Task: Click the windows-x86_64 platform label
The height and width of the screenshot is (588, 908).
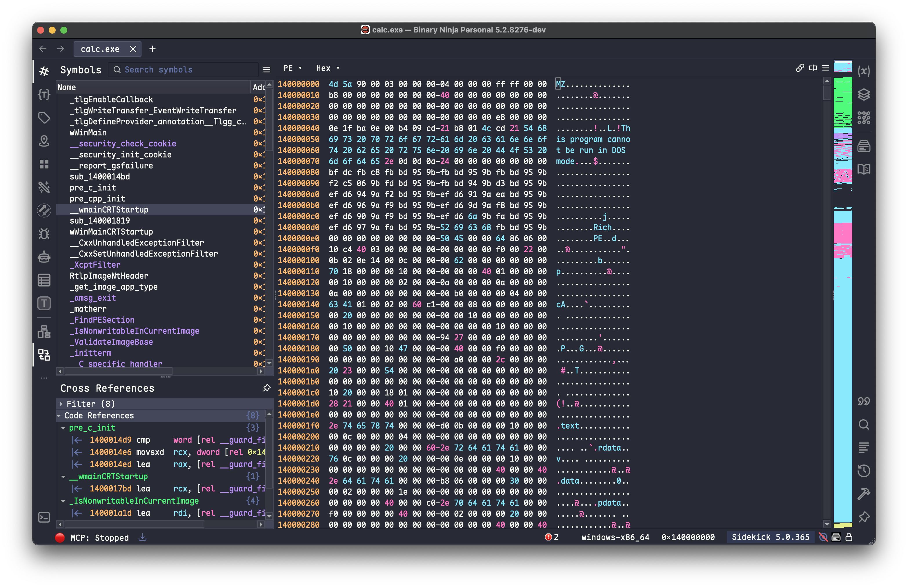Action: tap(615, 537)
